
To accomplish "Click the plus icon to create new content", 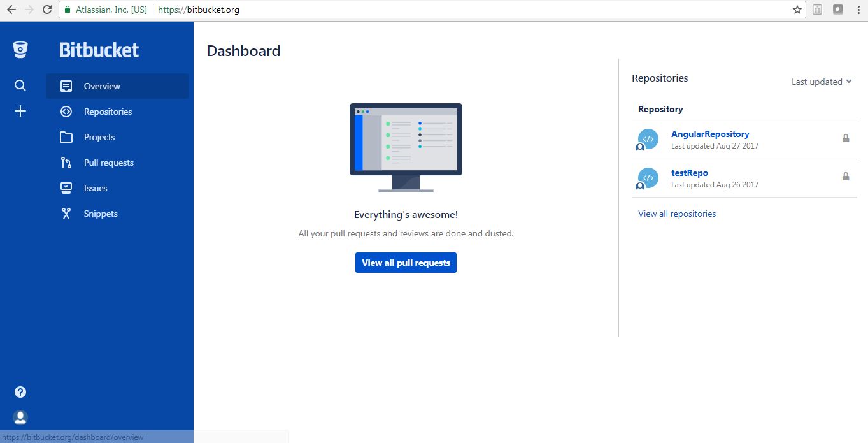I will [20, 111].
